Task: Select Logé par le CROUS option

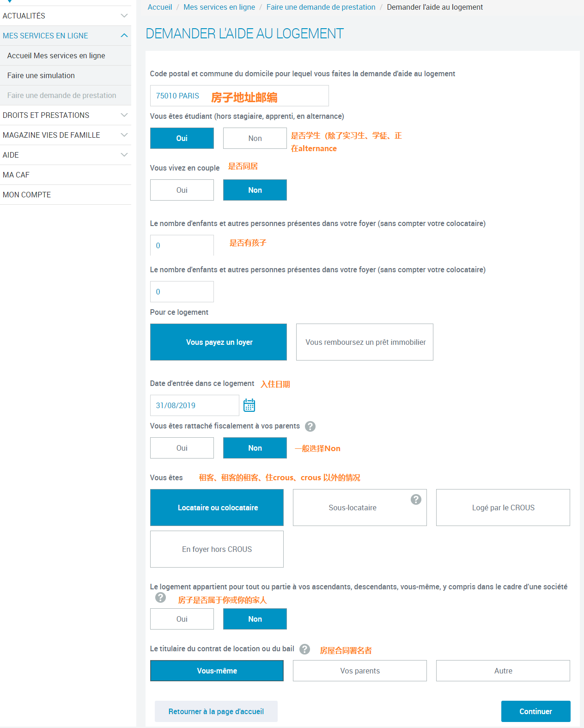Action: click(503, 508)
